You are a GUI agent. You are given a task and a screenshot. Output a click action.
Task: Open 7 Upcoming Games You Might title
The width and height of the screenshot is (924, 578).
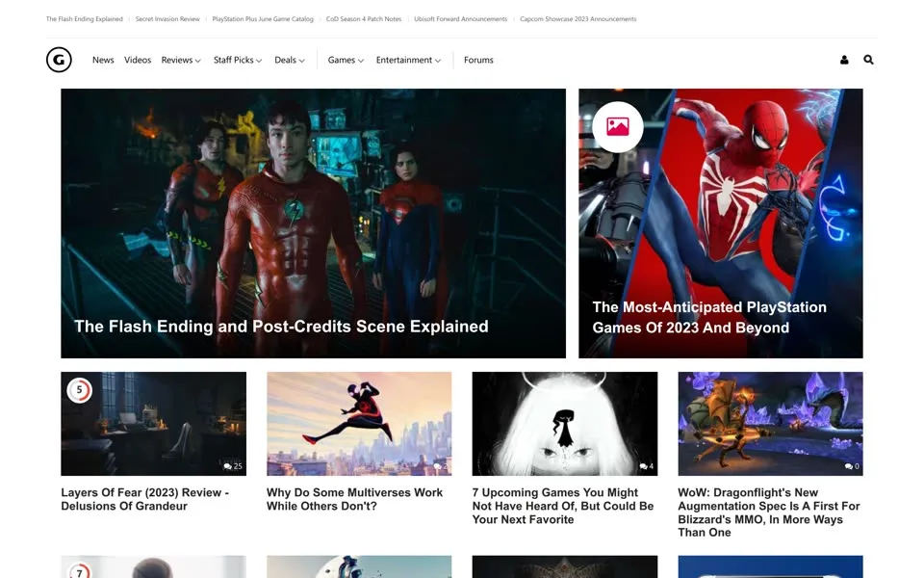coord(563,506)
